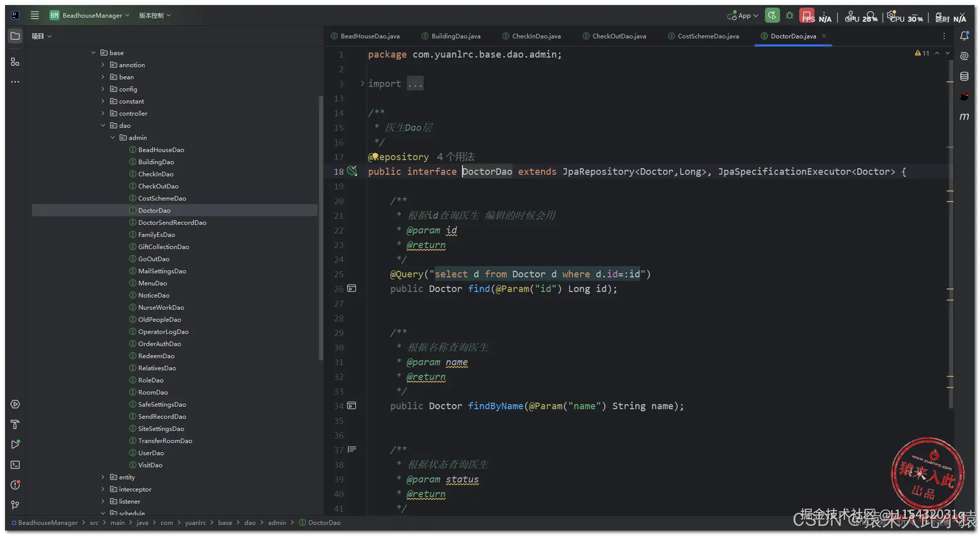
Task: Open the editor tabs options menu
Action: 944,36
